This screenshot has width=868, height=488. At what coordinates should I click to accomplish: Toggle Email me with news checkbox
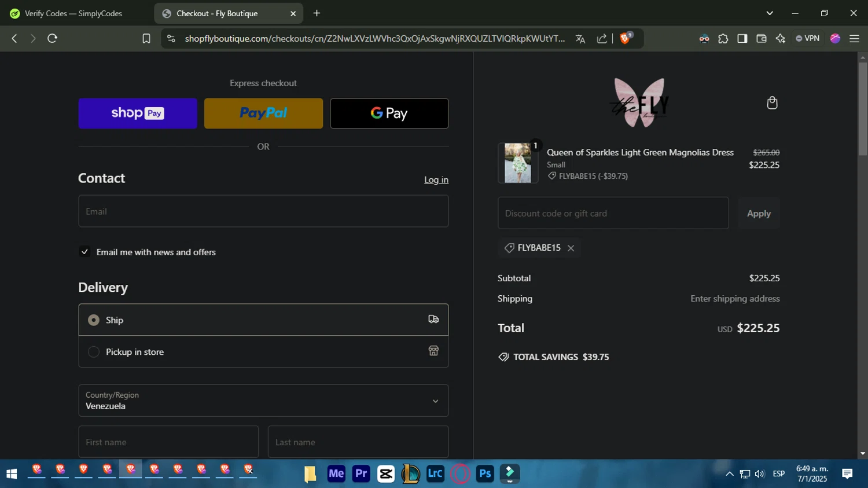click(84, 252)
